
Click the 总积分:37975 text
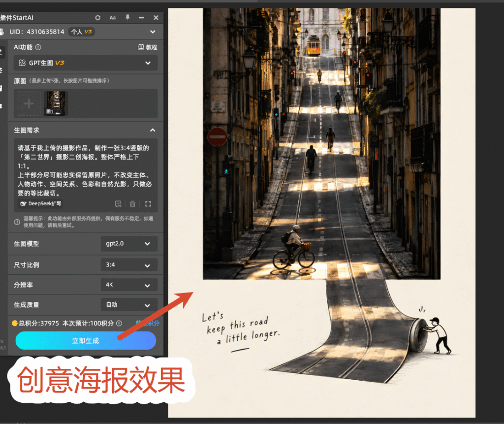coord(39,324)
